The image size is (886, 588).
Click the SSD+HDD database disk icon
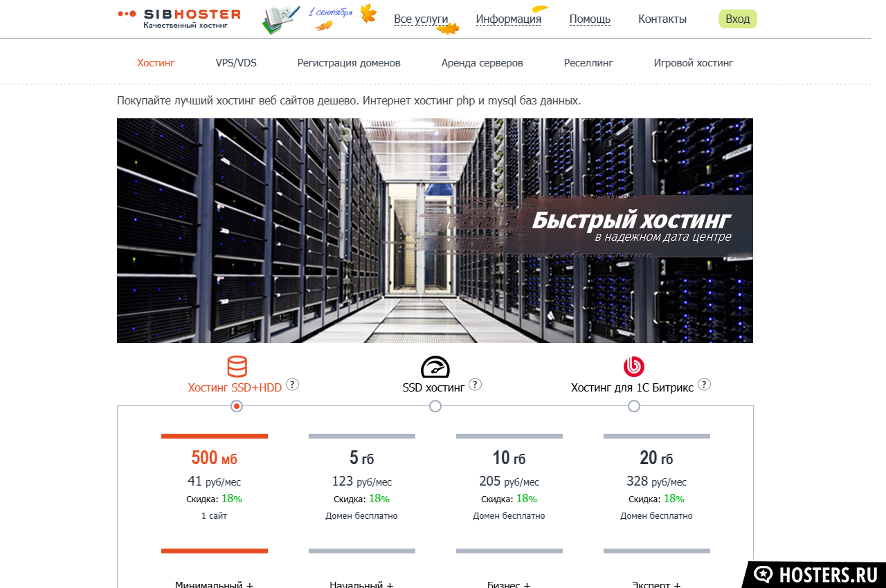coord(237,367)
